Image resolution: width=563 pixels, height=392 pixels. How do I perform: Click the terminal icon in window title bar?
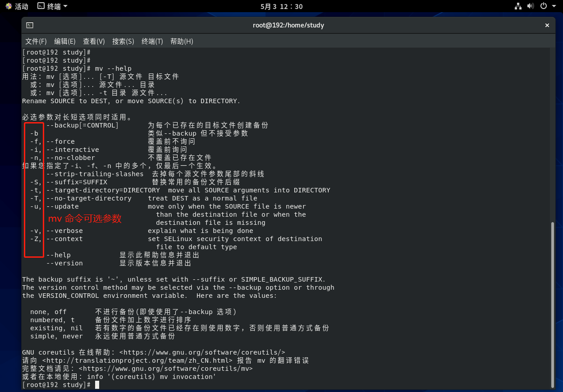(x=30, y=25)
